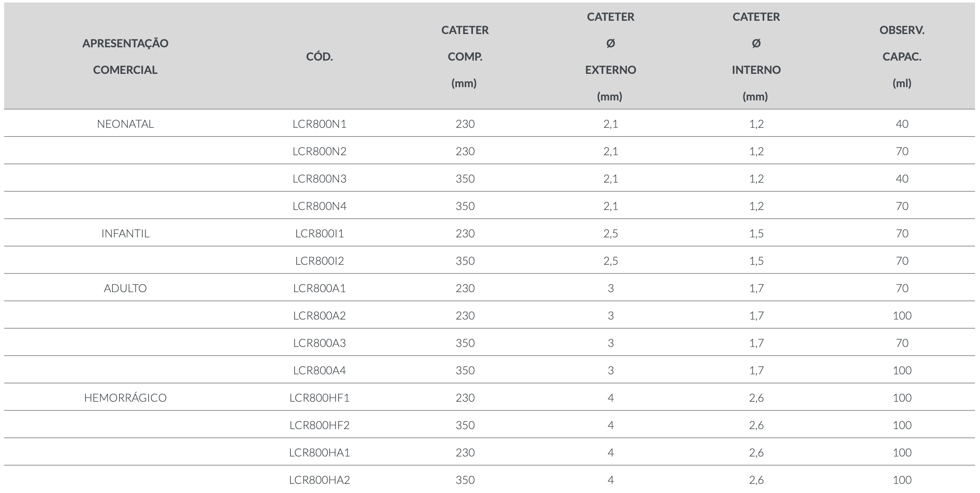Click the catheter length in the LCR800N3 row

point(465,178)
